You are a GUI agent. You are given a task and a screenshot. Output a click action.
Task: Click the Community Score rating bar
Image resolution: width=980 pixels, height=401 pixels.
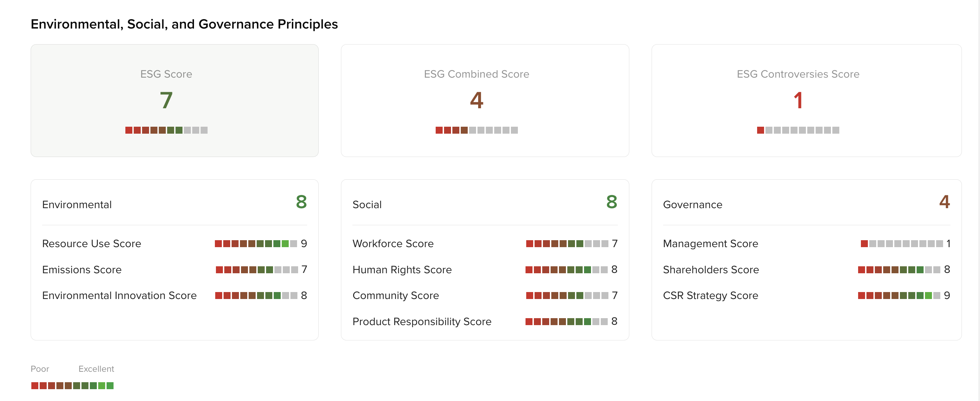click(567, 295)
